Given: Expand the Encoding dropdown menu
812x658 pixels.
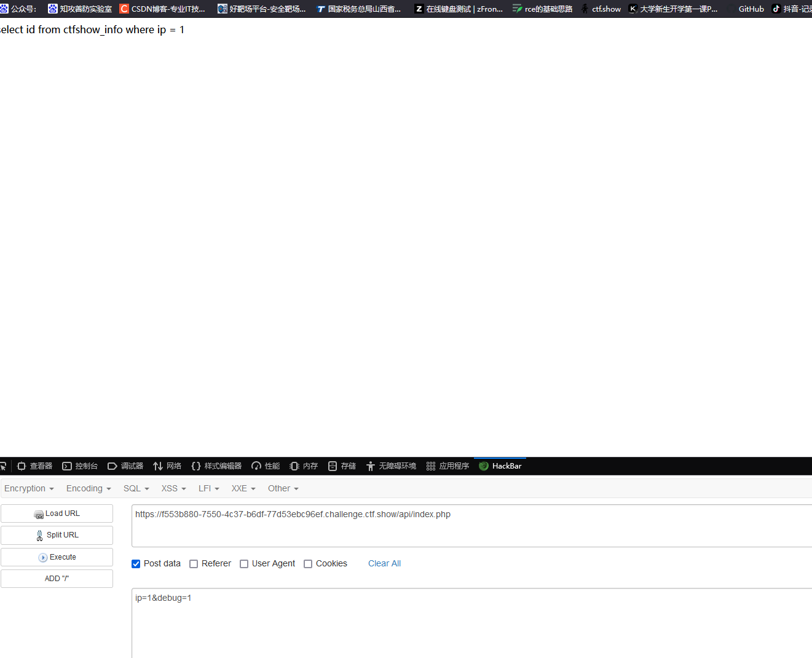Looking at the screenshot, I should (x=89, y=488).
